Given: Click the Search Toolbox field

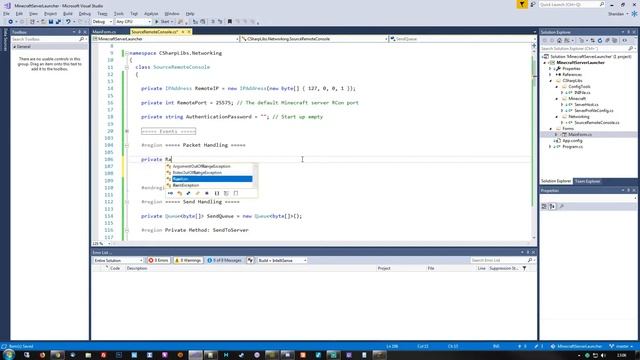Looking at the screenshot, I should click(x=48, y=39).
